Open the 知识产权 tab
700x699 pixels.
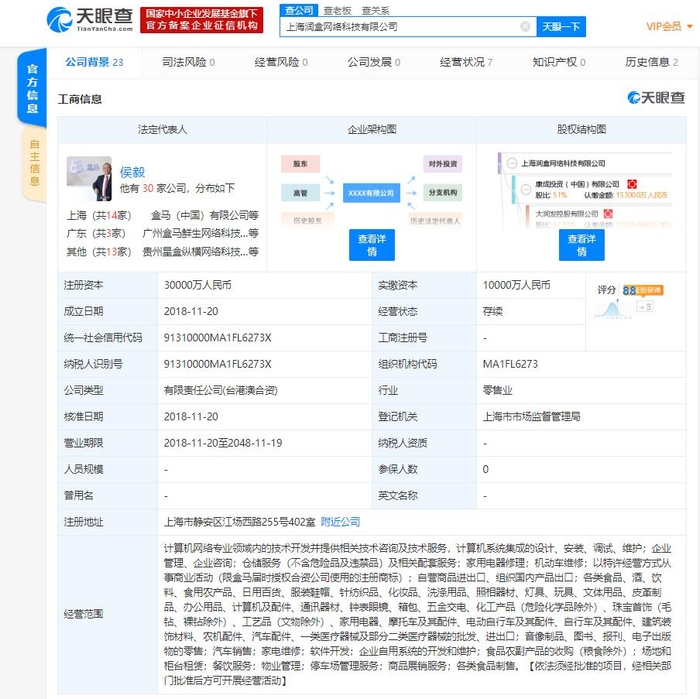click(x=559, y=62)
